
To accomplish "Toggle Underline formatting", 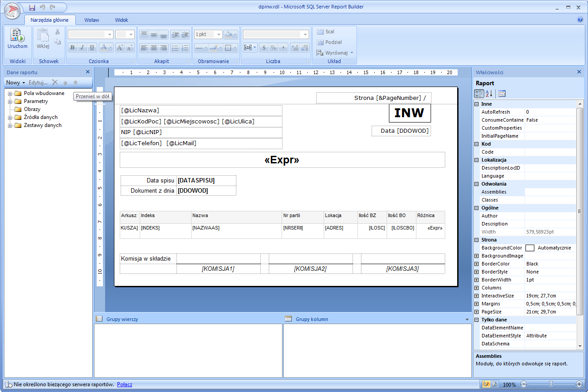I will [92, 48].
